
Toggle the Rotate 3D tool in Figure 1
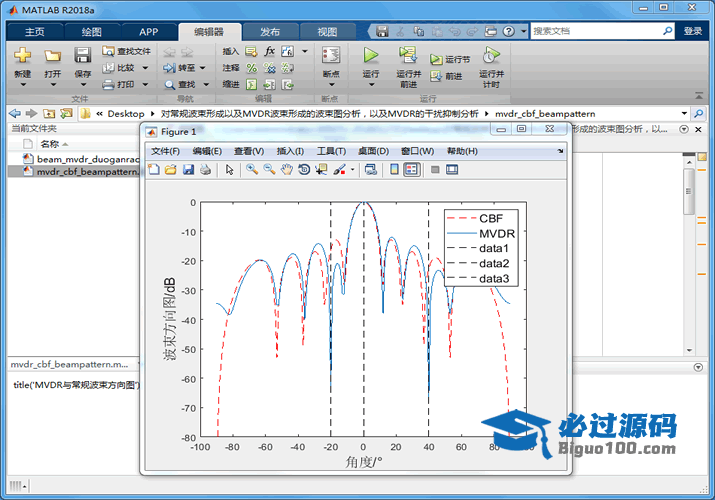point(304,170)
